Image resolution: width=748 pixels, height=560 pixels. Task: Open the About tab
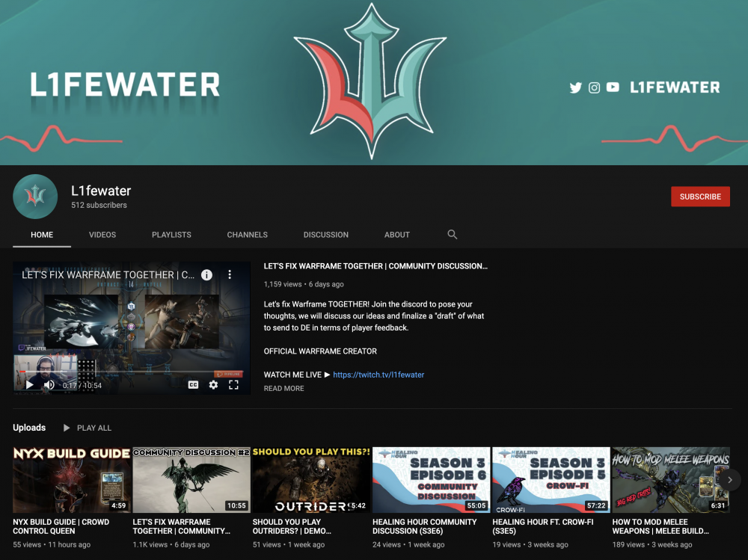[x=396, y=235]
